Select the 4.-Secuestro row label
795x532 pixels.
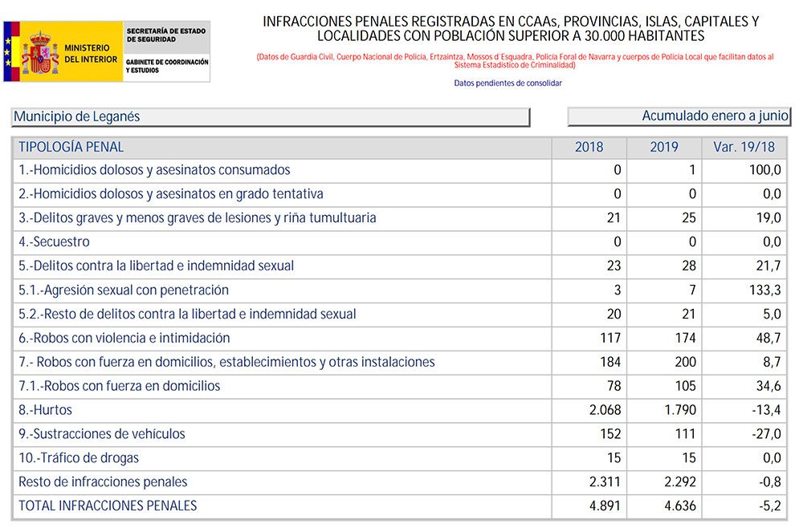54,242
